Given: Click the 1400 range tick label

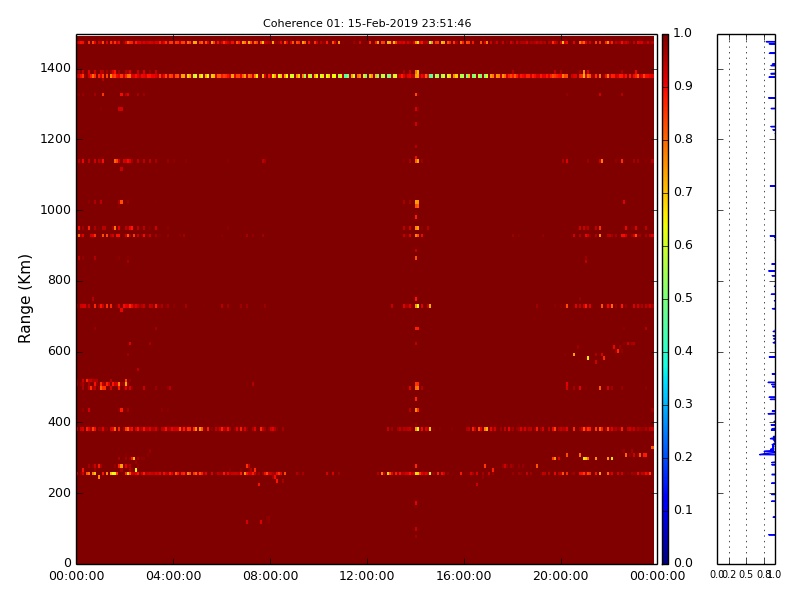Looking at the screenshot, I should [x=56, y=68].
